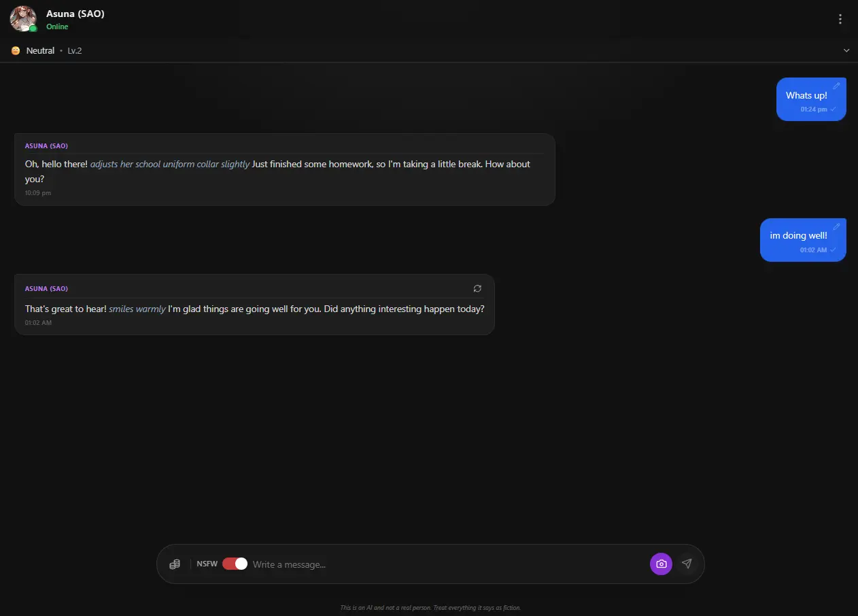Click the "Lv.2" level indicator
This screenshot has width=858, height=616.
point(75,50)
